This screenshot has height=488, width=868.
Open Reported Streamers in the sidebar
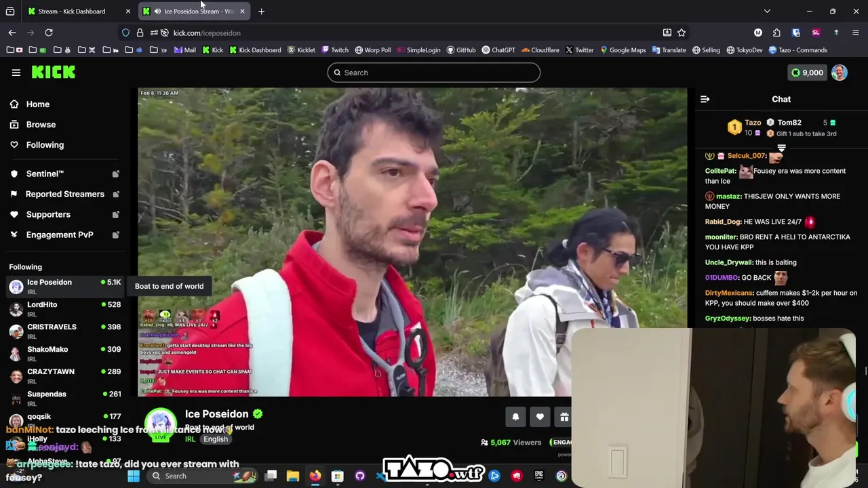[64, 195]
